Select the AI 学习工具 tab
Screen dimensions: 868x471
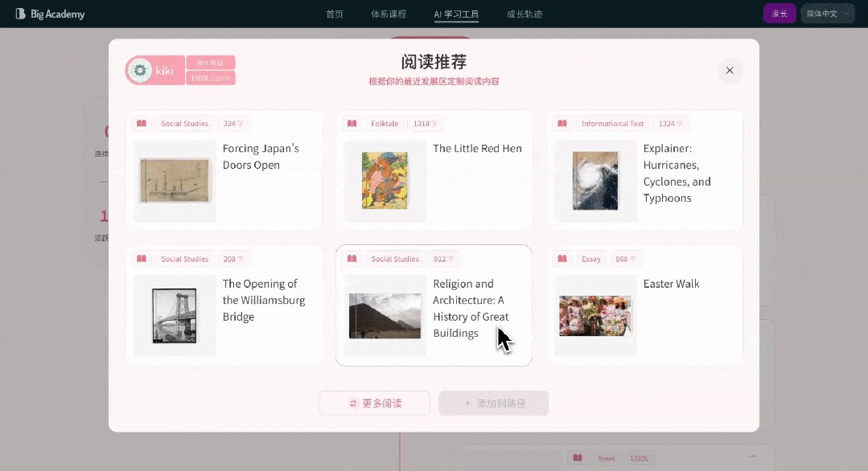point(456,14)
